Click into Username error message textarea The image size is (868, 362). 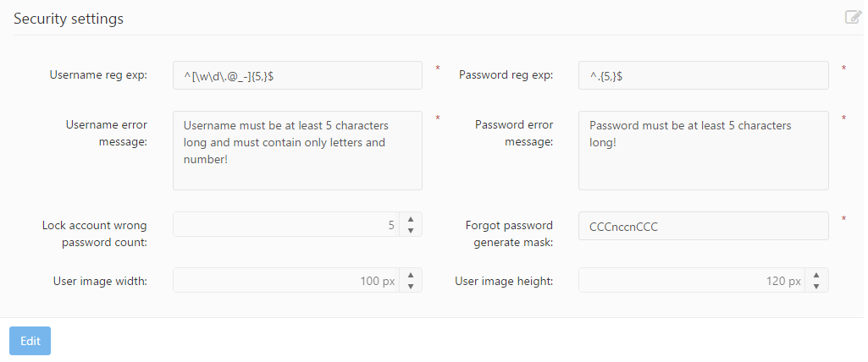(x=296, y=151)
